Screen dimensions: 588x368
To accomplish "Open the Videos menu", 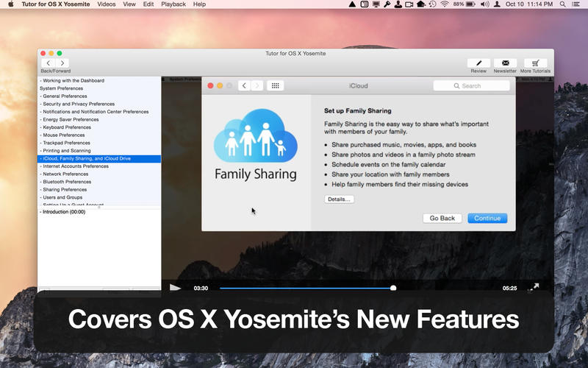I will (106, 4).
